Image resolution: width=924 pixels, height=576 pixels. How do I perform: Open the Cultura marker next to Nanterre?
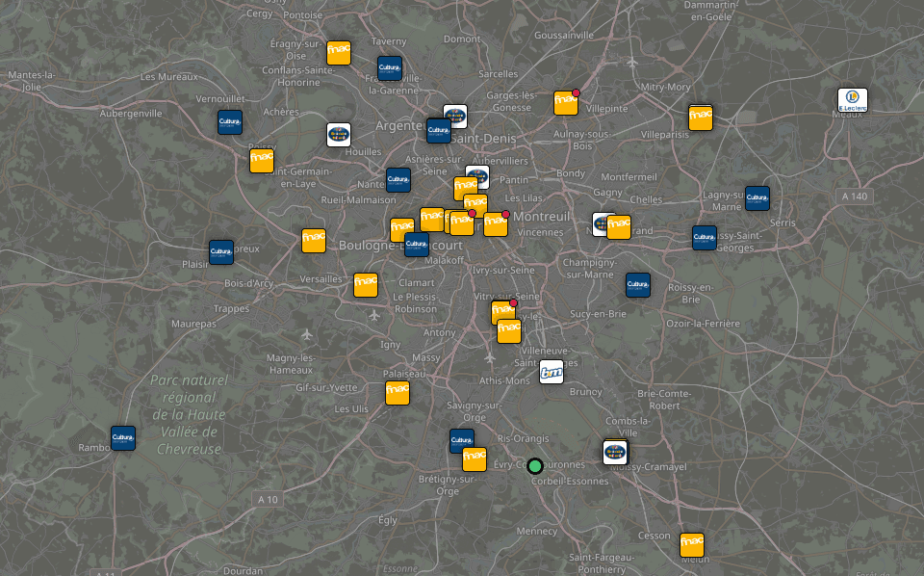pyautogui.click(x=398, y=180)
